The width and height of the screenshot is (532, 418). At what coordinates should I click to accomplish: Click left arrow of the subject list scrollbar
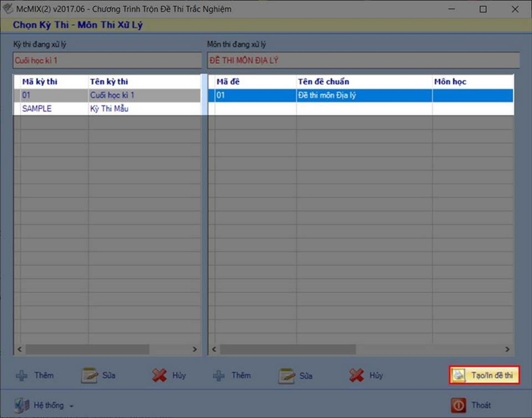pos(214,349)
